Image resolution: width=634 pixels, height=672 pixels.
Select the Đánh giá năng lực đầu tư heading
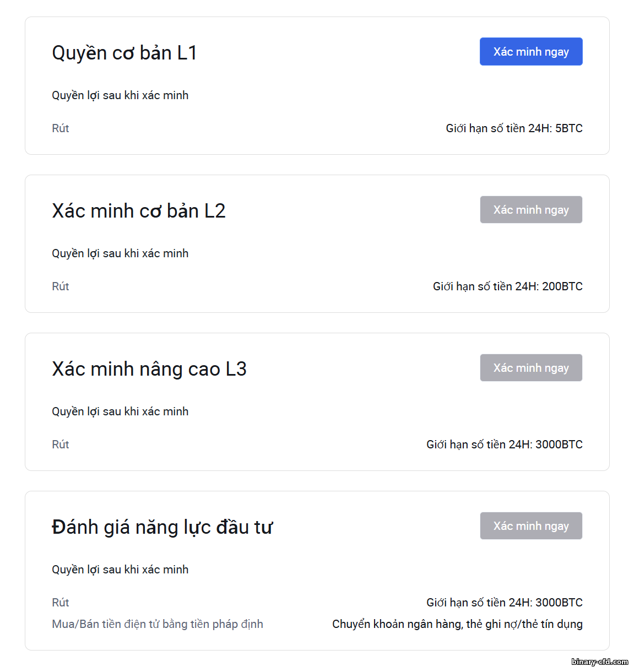pyautogui.click(x=162, y=527)
